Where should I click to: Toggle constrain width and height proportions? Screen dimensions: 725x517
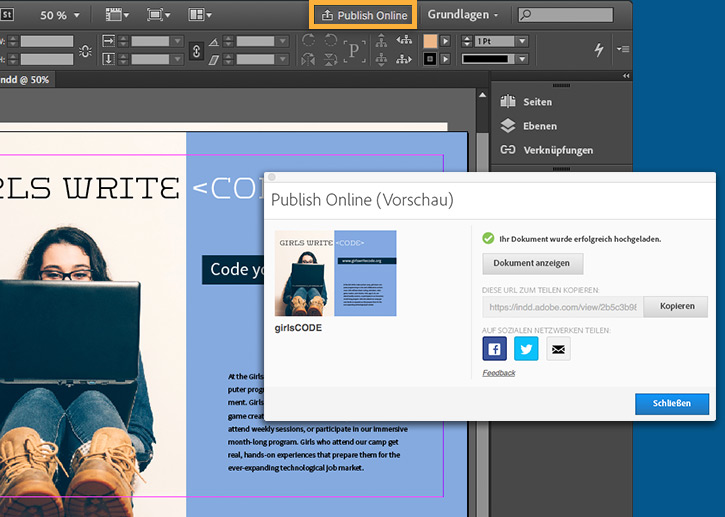(x=86, y=50)
